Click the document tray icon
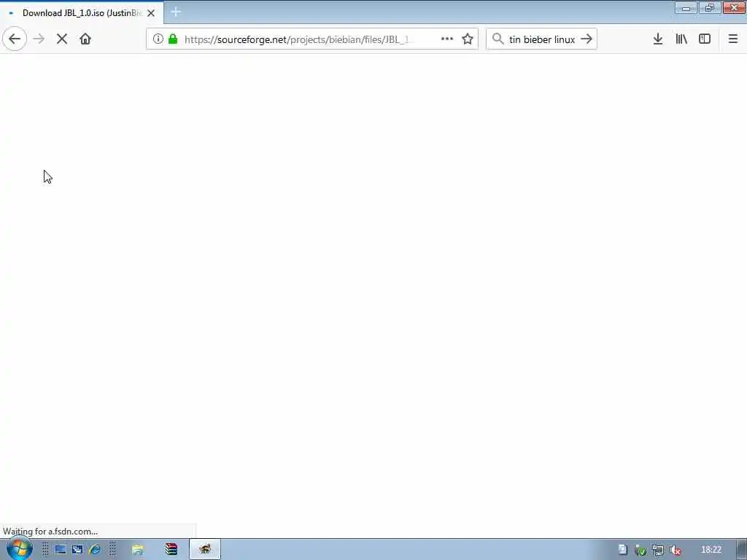The image size is (747, 560). click(x=622, y=550)
